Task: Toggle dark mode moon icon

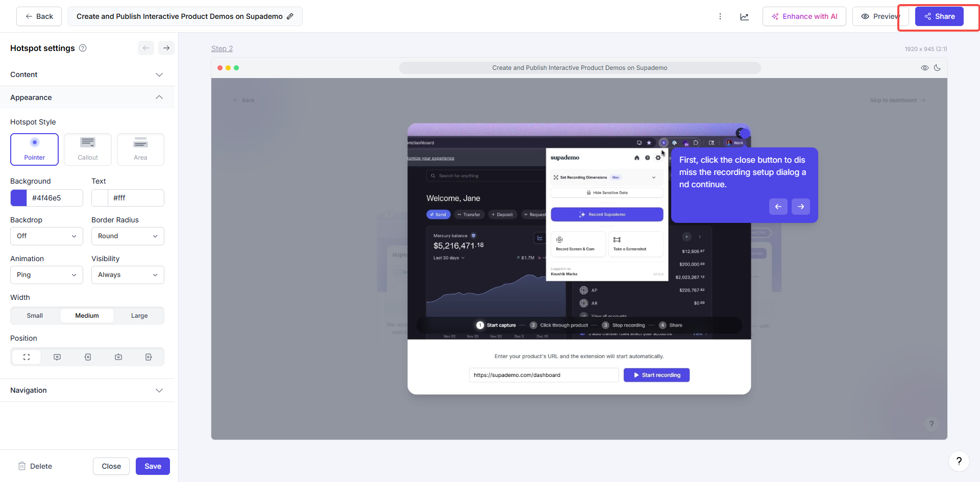Action: 937,68
